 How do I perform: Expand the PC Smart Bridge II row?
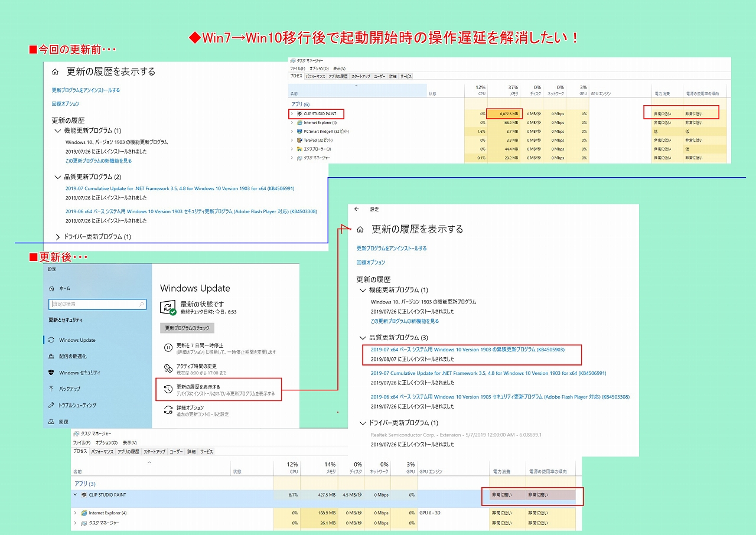coord(291,131)
